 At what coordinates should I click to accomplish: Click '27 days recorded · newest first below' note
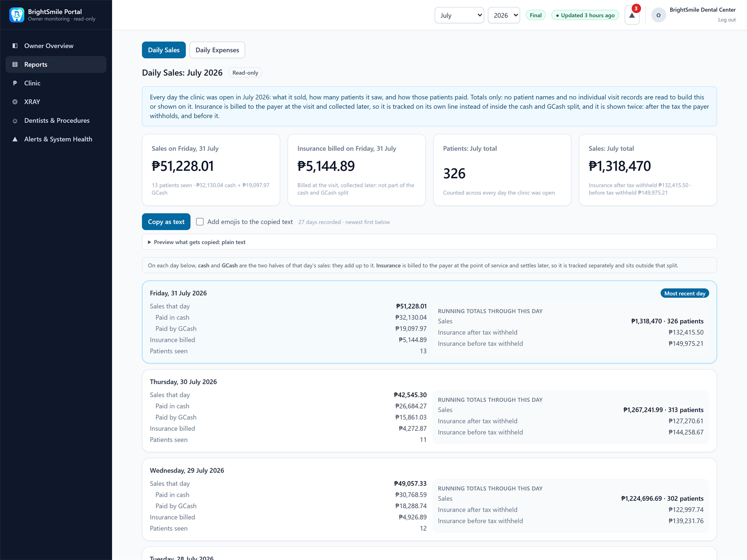click(344, 222)
